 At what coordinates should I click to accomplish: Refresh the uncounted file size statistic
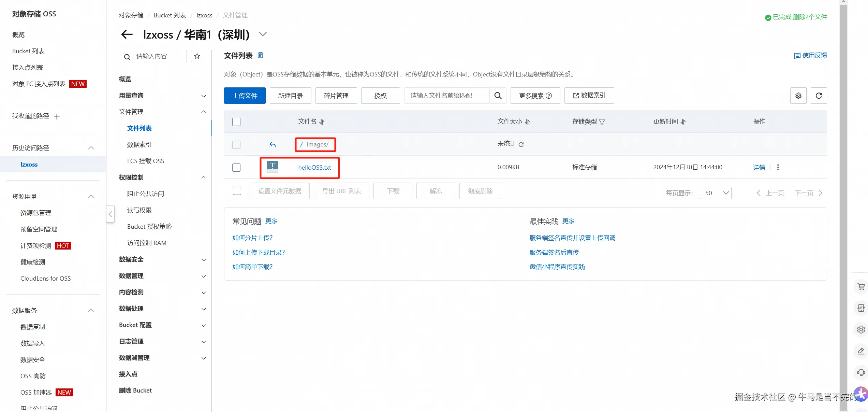521,144
